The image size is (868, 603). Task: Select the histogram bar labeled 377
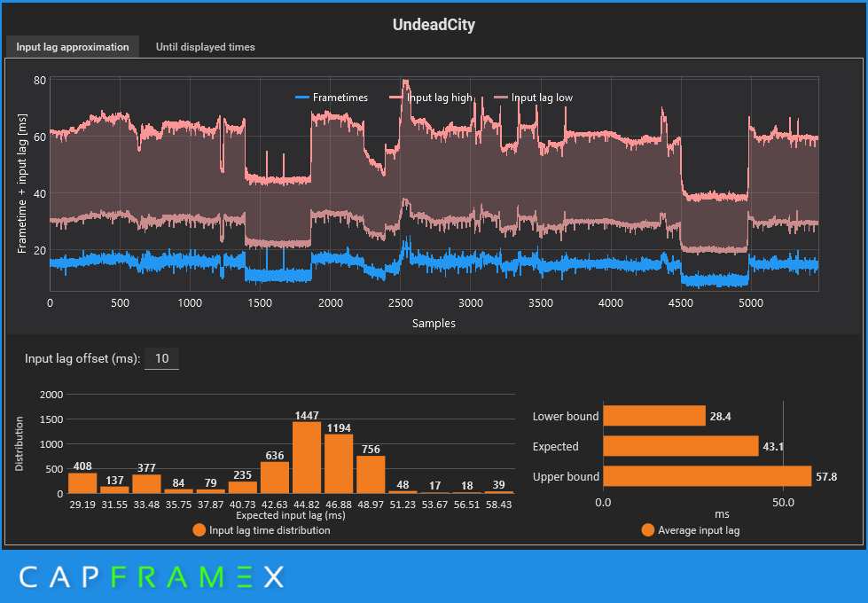[146, 484]
